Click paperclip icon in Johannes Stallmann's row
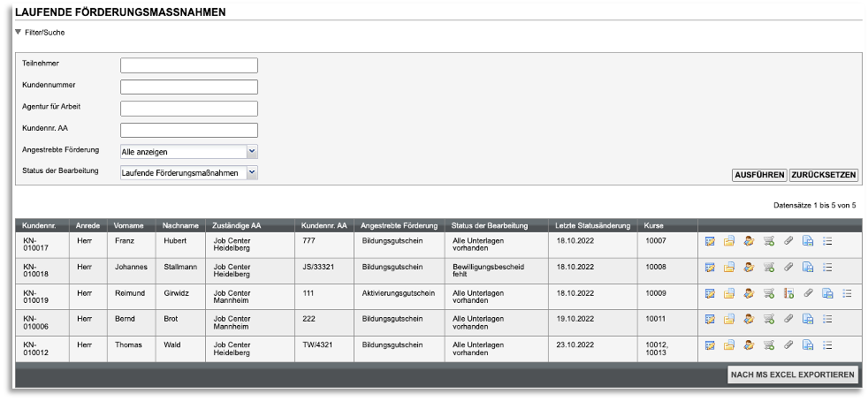Screen dimensions: 868x401 [x=788, y=267]
